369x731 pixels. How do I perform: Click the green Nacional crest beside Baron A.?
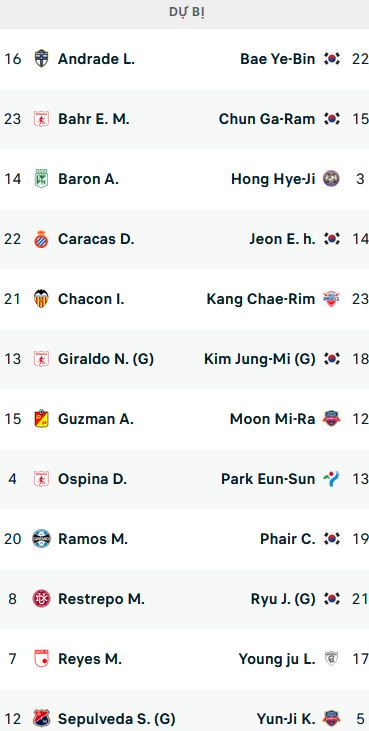point(41,179)
